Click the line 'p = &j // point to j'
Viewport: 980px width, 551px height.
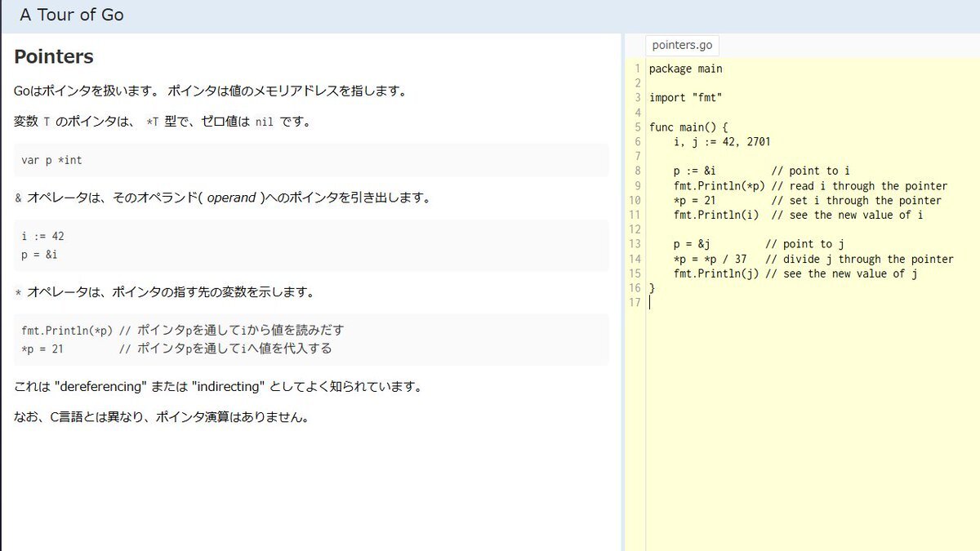(x=759, y=244)
